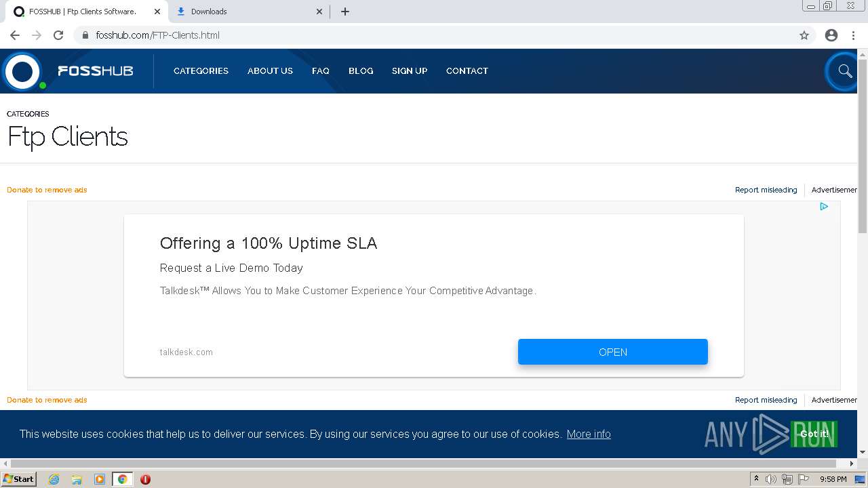Open Windows Media Player taskbar icon
Screen dimensions: 868x488
100,479
